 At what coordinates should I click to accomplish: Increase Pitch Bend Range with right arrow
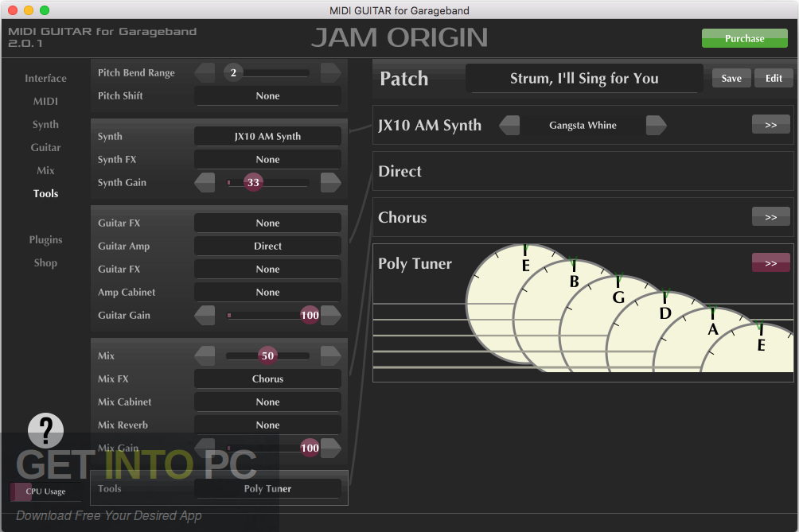pyautogui.click(x=331, y=73)
